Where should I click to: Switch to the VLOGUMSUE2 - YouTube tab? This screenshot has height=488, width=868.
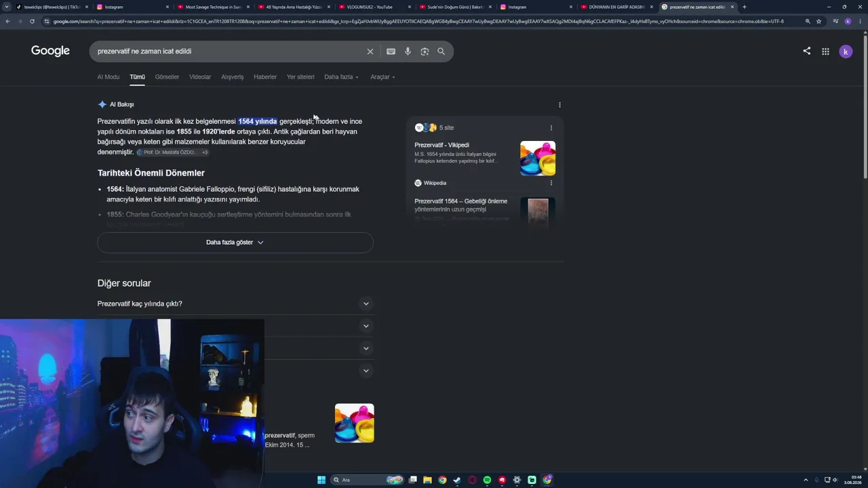pos(374,7)
